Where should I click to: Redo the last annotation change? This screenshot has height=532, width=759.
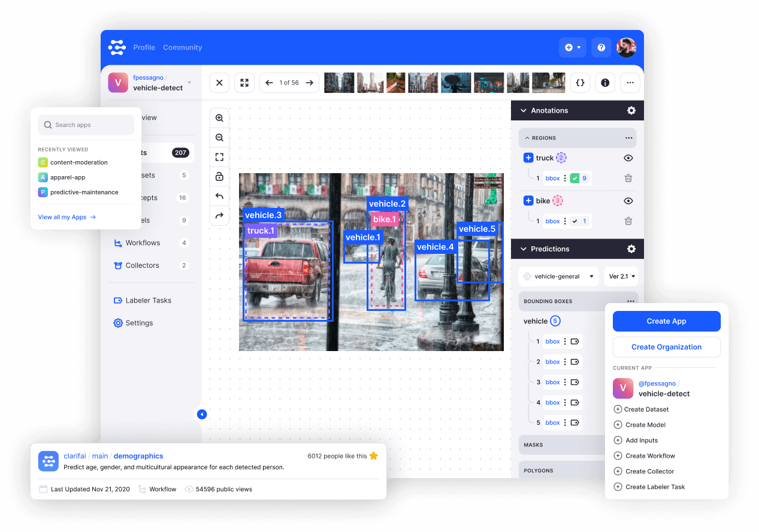click(x=219, y=216)
